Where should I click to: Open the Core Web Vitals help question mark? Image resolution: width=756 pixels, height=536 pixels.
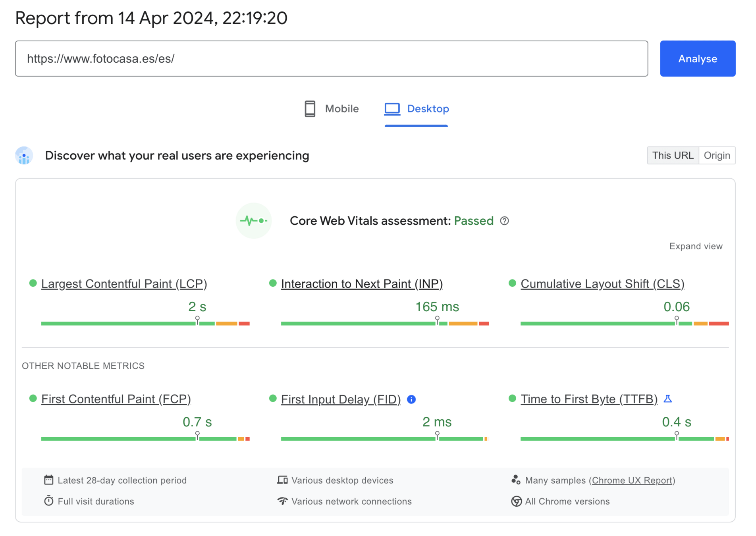click(x=504, y=221)
